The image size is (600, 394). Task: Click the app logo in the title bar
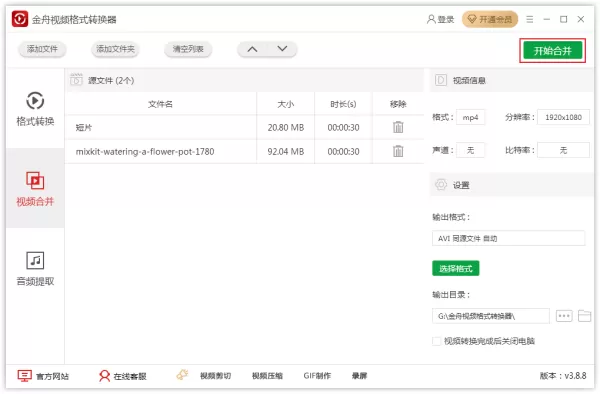coord(20,19)
